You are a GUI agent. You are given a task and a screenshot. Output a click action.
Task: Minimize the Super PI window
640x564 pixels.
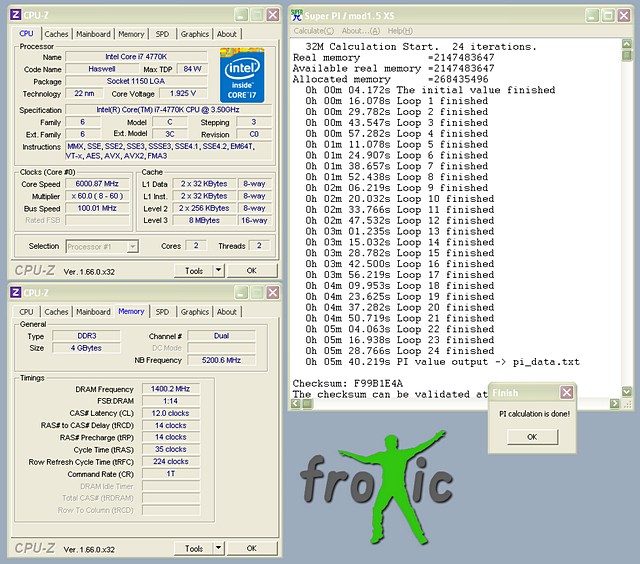pyautogui.click(x=592, y=16)
